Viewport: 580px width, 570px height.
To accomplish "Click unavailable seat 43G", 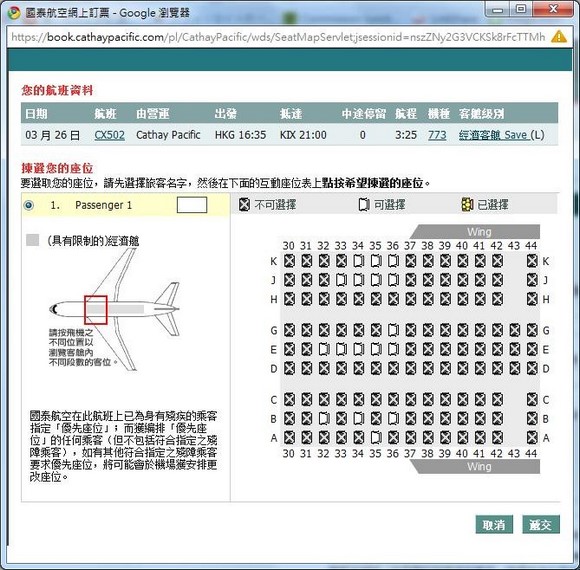I will [515, 330].
